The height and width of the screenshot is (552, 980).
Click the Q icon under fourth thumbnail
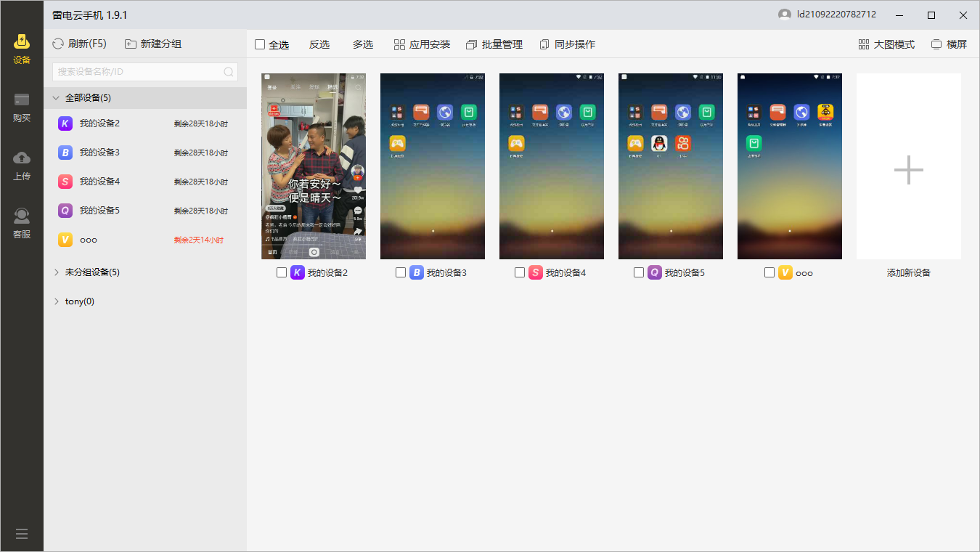655,272
